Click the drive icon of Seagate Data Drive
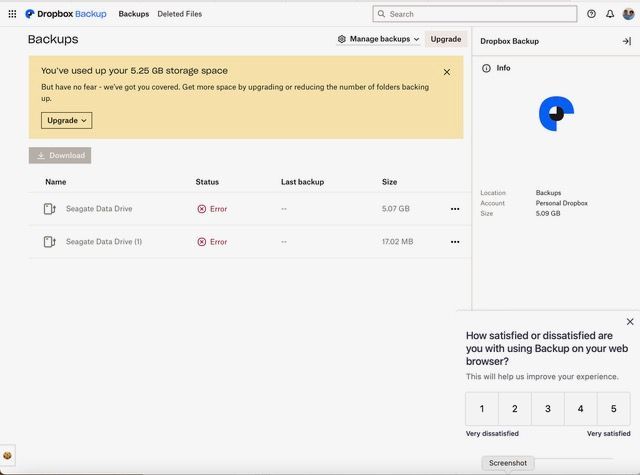The width and height of the screenshot is (640, 475). click(49, 209)
